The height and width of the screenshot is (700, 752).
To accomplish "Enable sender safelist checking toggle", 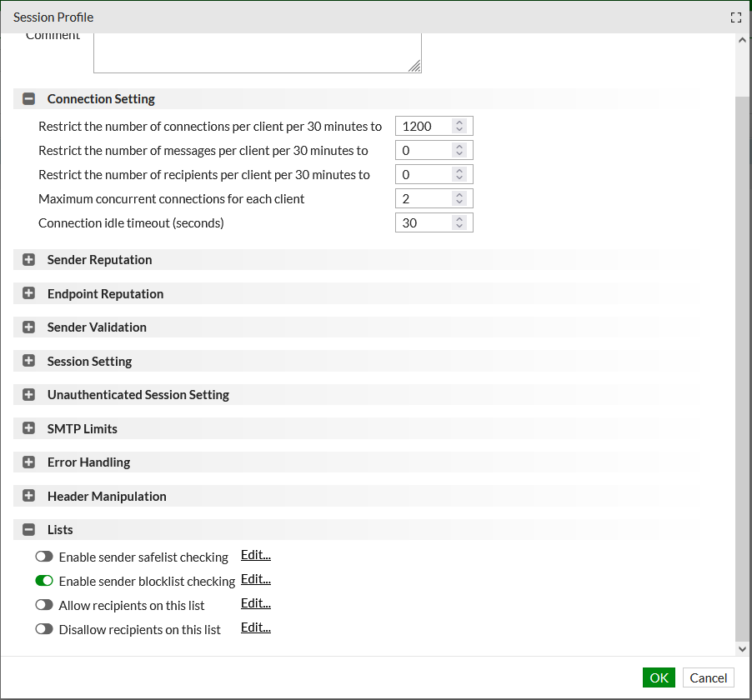I will click(x=44, y=557).
